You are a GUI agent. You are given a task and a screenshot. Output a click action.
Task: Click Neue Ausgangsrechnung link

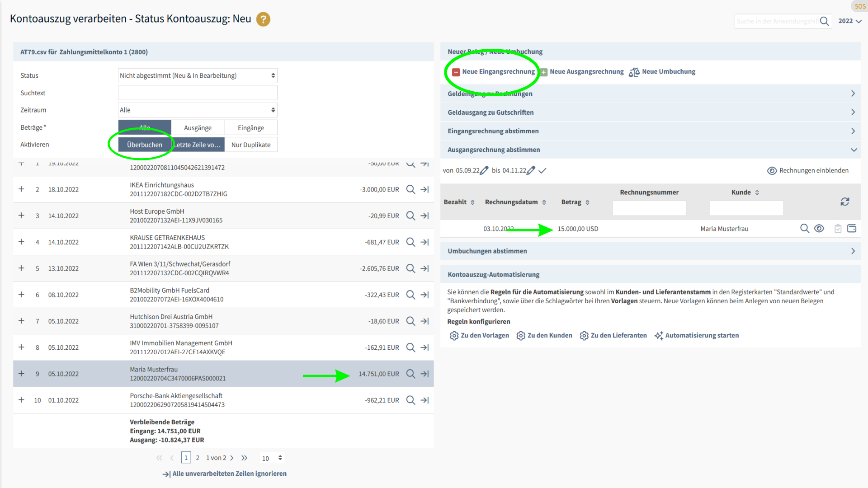586,72
